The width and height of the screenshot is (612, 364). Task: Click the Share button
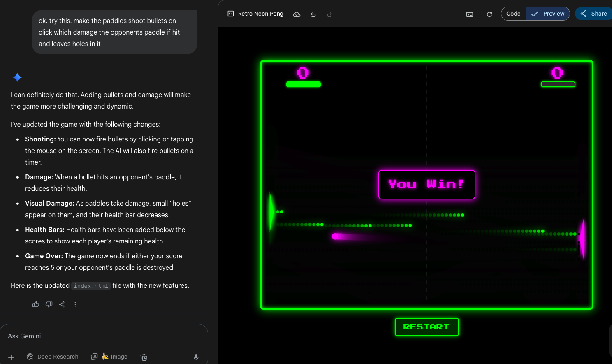(594, 14)
